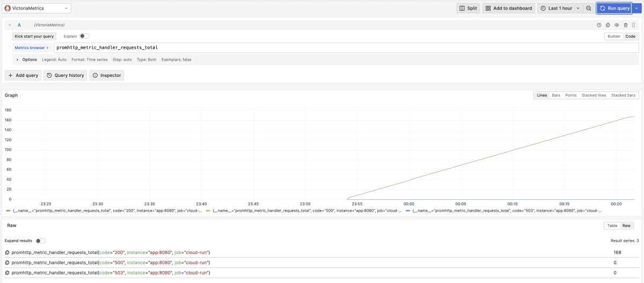
Task: Click the Run query button
Action: point(614,8)
